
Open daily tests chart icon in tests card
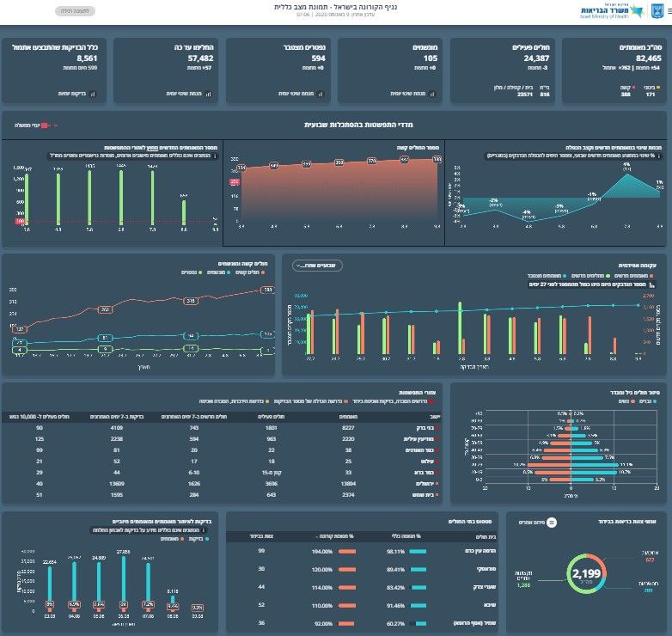coord(93,94)
